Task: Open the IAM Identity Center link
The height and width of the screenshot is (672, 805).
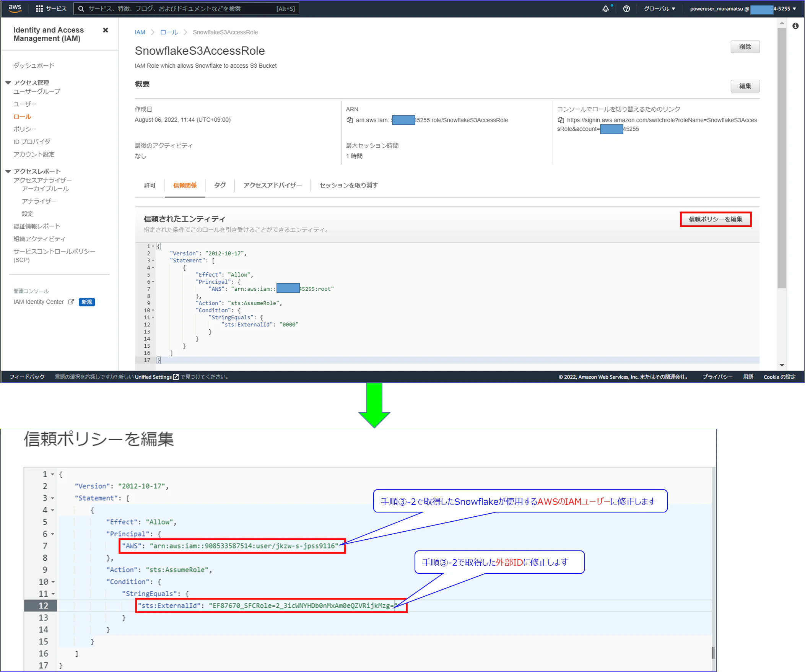Action: point(38,302)
